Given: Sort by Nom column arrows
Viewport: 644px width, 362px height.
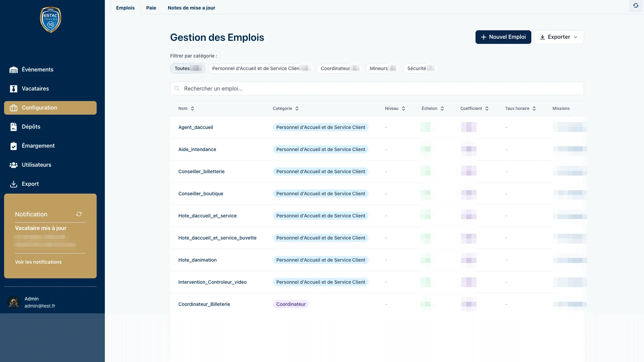Looking at the screenshot, I should (192, 109).
